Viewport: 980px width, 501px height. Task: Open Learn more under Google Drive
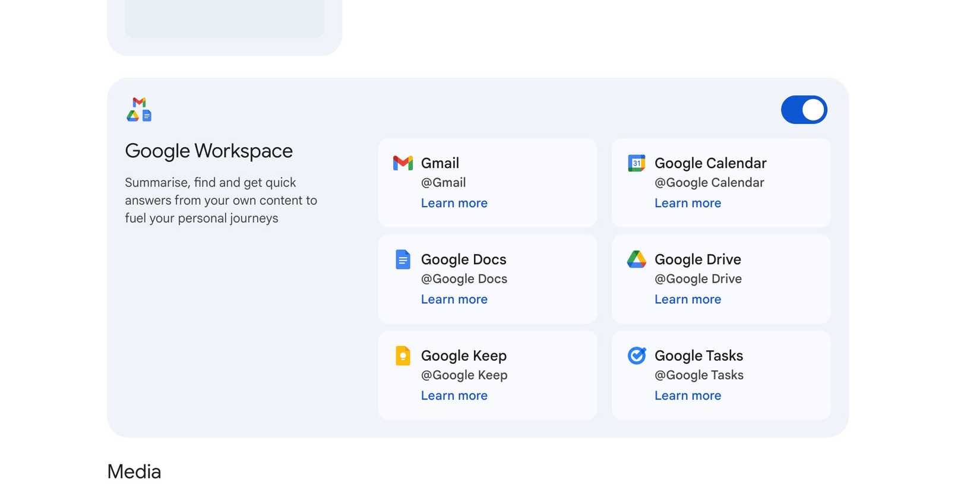click(x=687, y=299)
